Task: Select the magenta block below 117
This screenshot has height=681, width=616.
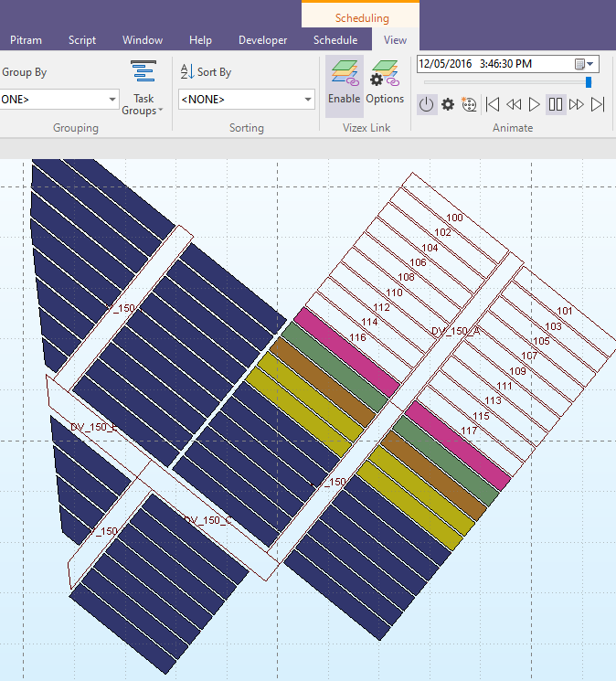Action: pos(458,445)
